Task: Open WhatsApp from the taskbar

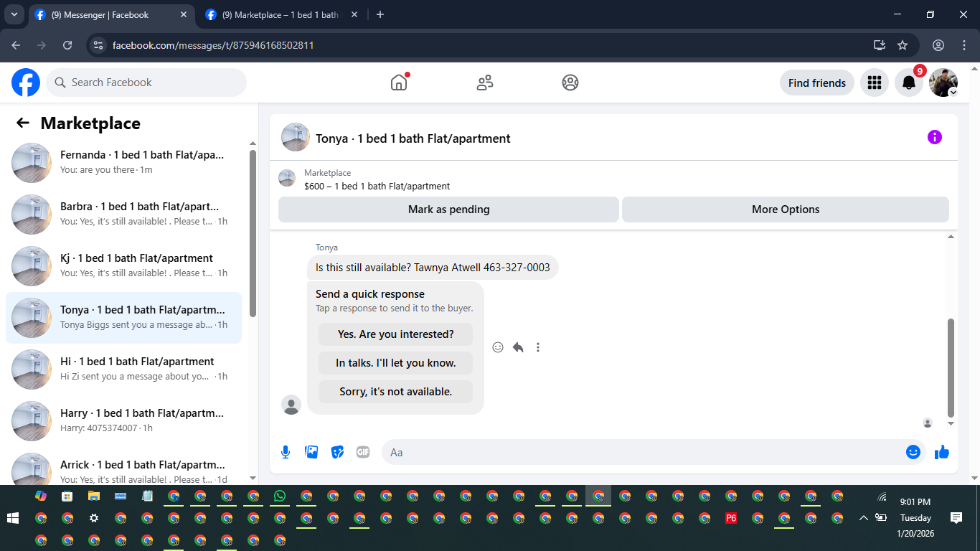Action: point(280,496)
